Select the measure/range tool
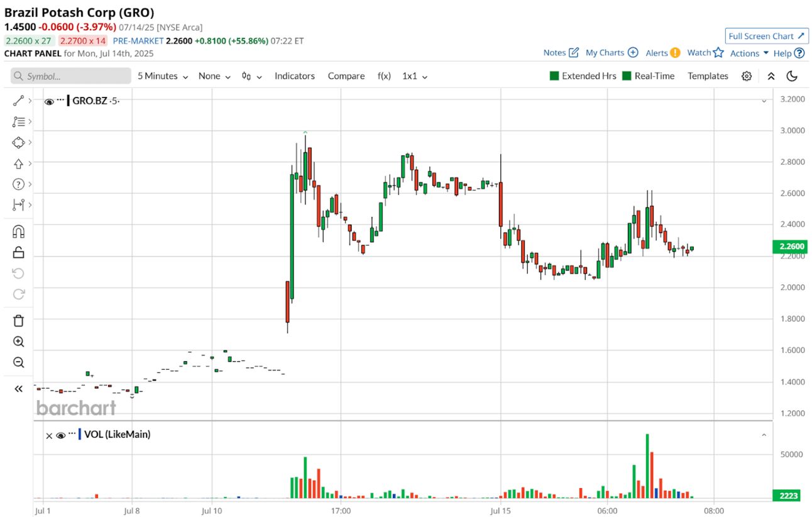The width and height of the screenshot is (812, 517). coord(18,205)
